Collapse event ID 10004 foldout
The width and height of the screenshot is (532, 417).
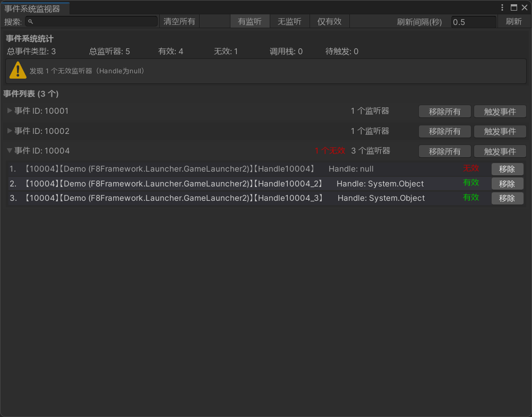pyautogui.click(x=10, y=150)
